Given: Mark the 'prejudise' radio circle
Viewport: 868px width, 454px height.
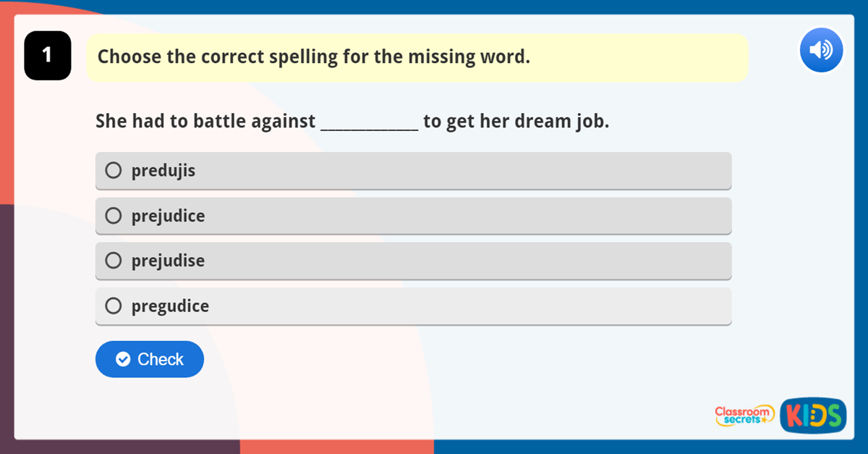Looking at the screenshot, I should 114,261.
